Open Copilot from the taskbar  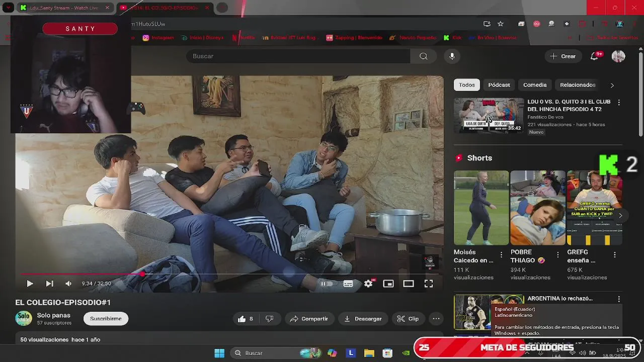(x=332, y=353)
